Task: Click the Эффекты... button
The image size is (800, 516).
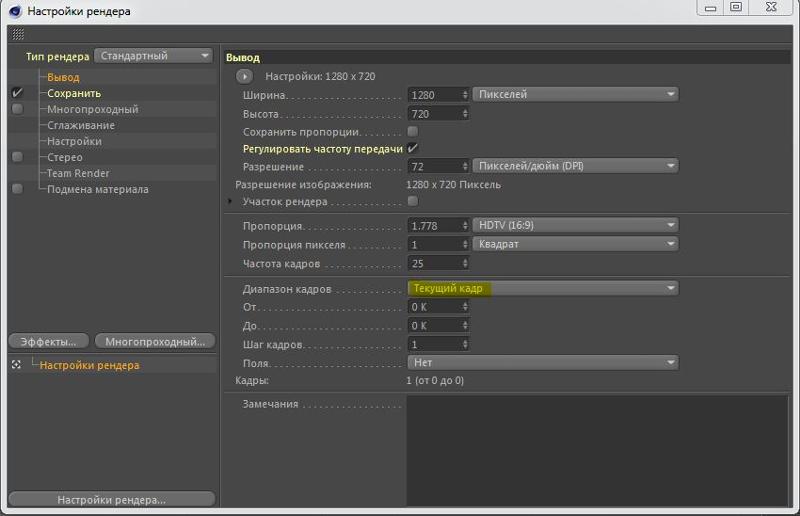Action: click(48, 341)
